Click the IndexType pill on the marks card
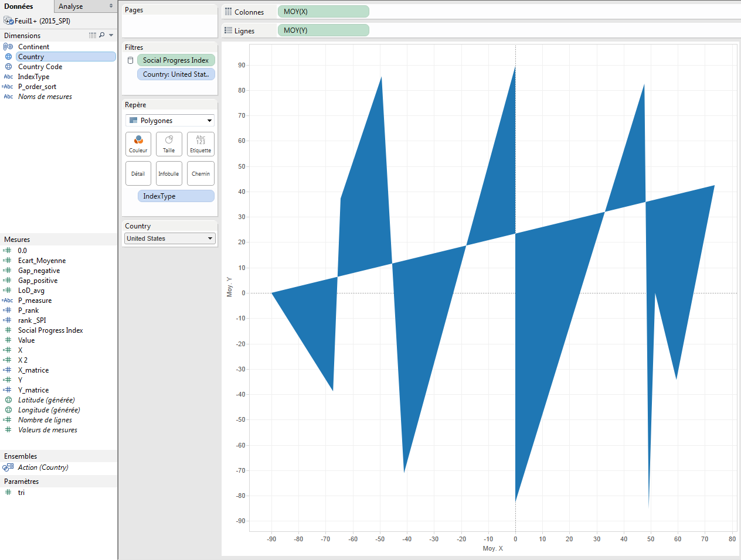 pyautogui.click(x=176, y=196)
